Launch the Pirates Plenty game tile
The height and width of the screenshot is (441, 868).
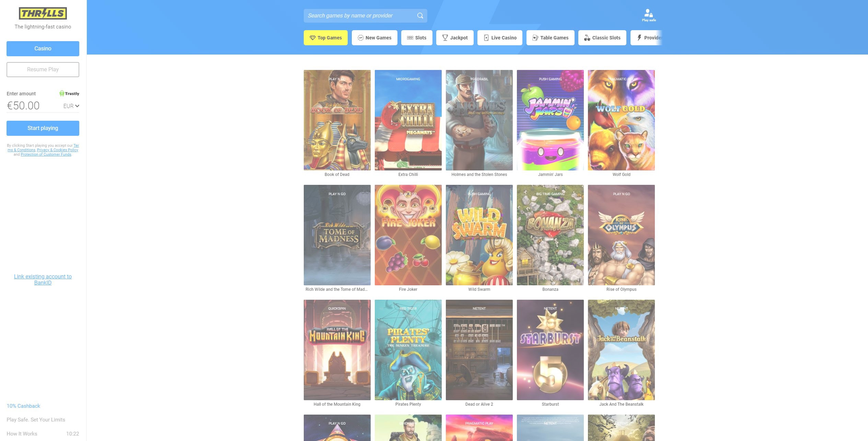click(x=408, y=350)
